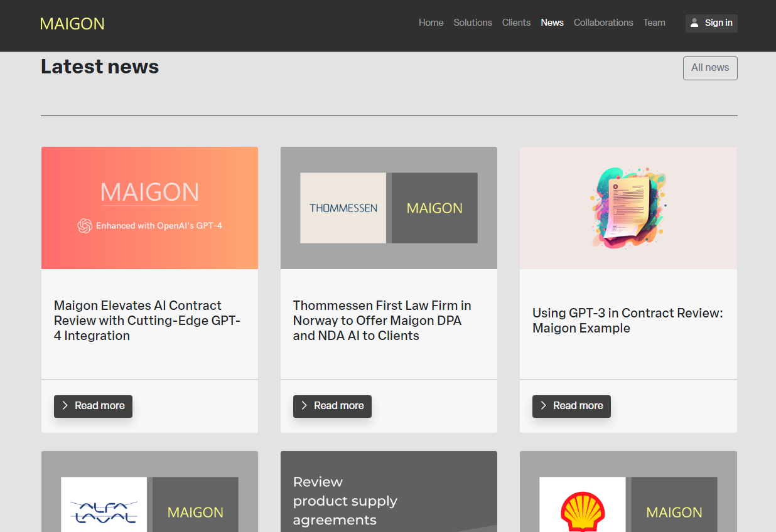
Task: Read more about Thommessen DPA and NDA article
Action: point(332,406)
